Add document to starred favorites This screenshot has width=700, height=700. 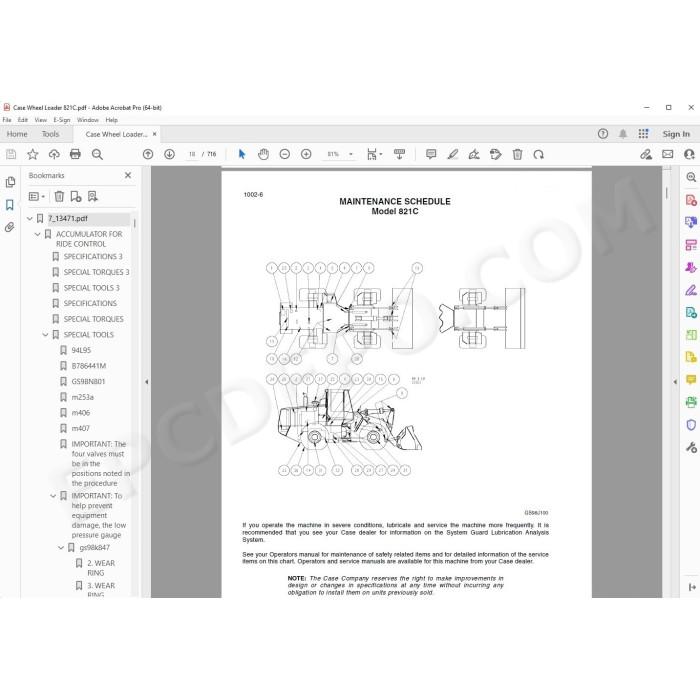(33, 154)
